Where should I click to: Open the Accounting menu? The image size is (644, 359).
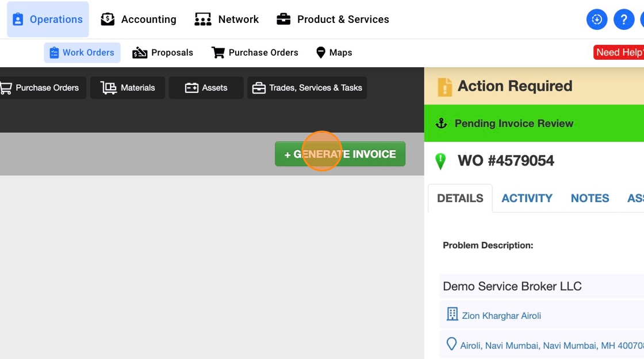[x=139, y=20]
